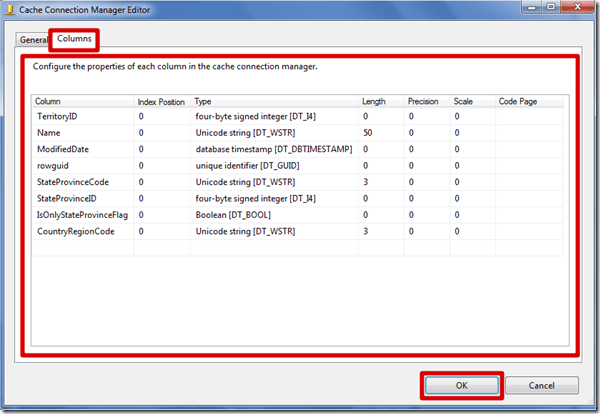Click the Boolean [DT_BOOL] type cell
The width and height of the screenshot is (600, 414).
[x=233, y=215]
